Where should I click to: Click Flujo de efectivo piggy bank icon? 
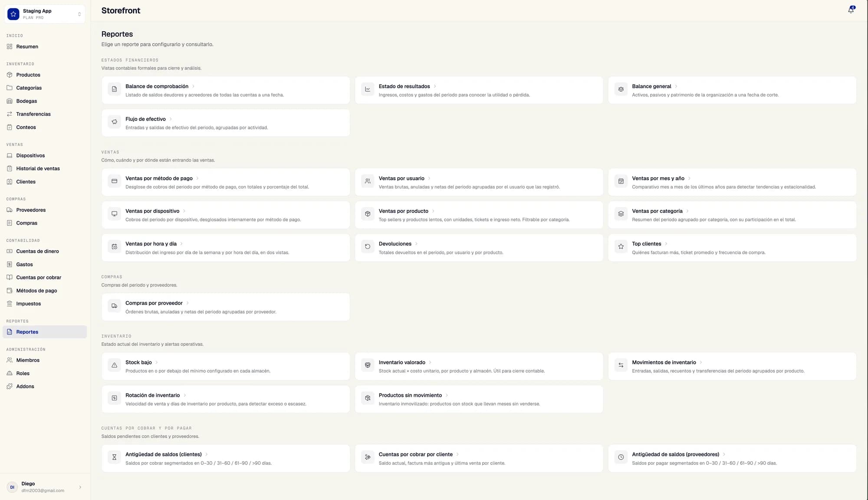point(114,122)
